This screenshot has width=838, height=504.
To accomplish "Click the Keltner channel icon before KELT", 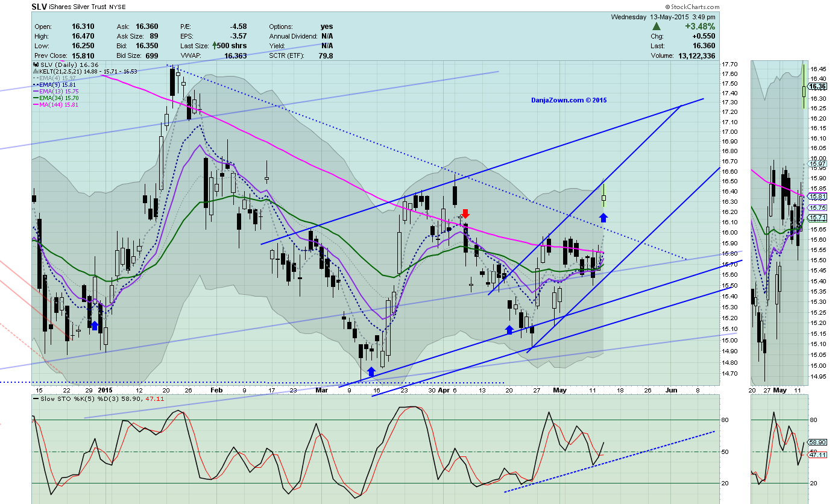I will [x=35, y=71].
